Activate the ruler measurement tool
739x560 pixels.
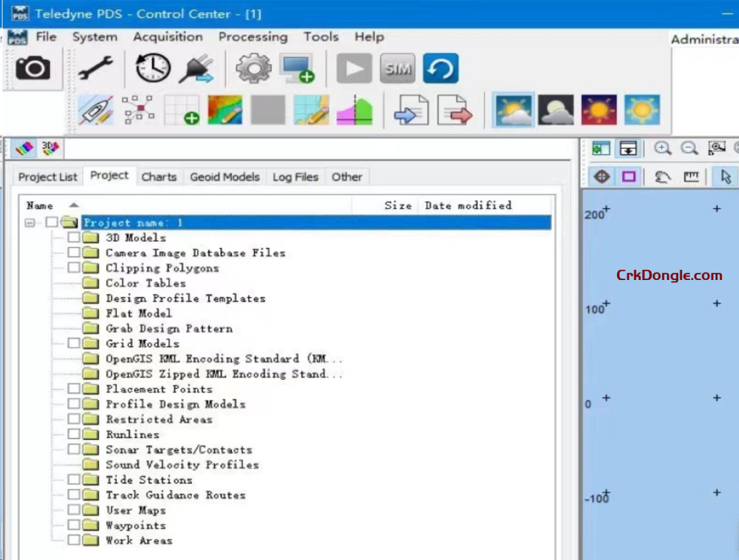tap(691, 176)
